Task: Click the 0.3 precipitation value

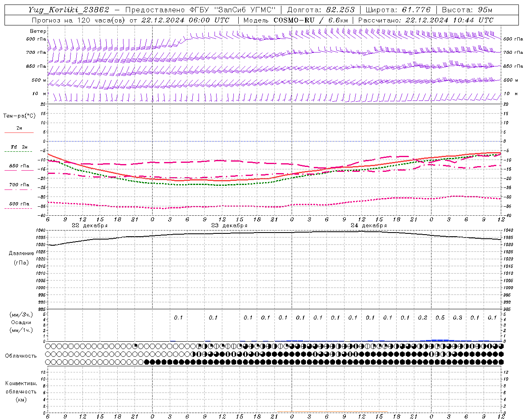Action: point(457,318)
